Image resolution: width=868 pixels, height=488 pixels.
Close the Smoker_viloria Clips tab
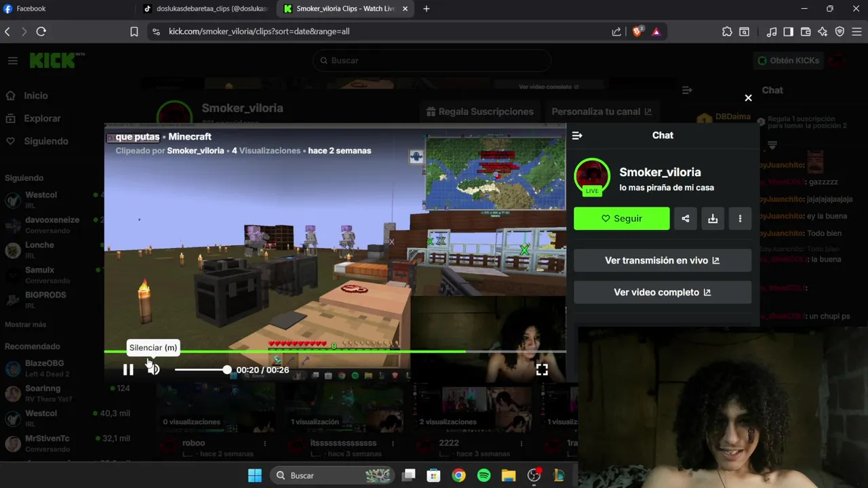coord(406,9)
